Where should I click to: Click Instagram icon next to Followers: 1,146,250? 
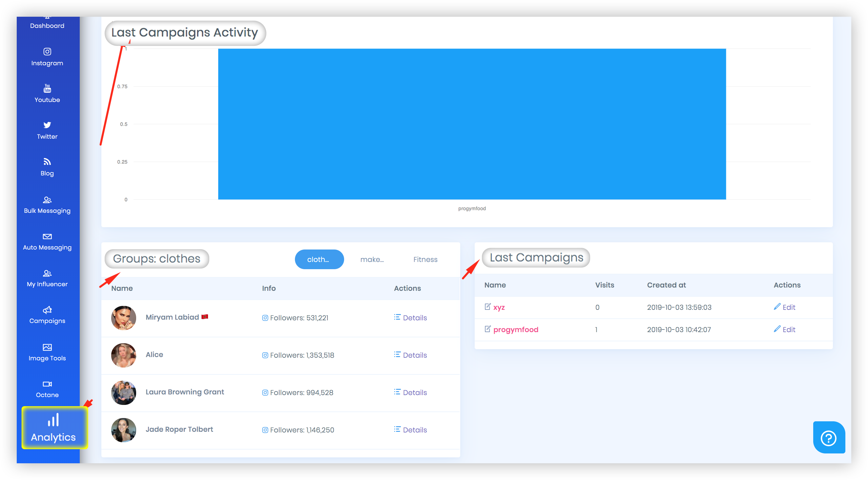265,430
